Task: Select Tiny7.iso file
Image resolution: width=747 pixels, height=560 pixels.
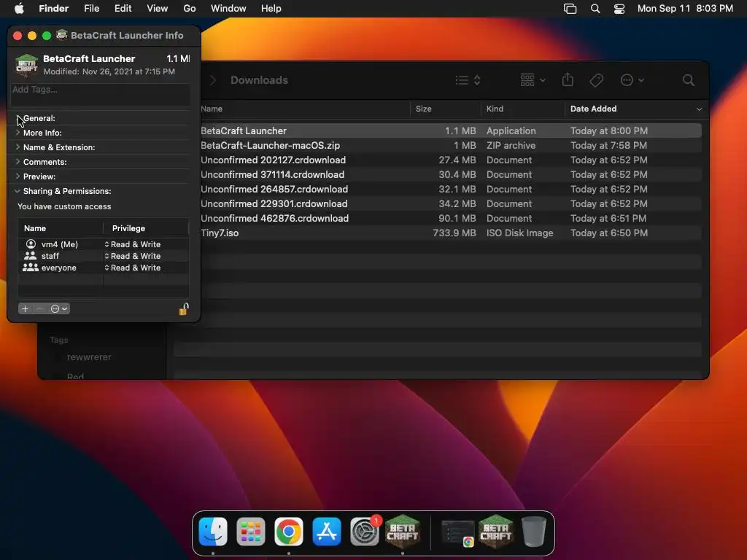Action: [x=450, y=233]
